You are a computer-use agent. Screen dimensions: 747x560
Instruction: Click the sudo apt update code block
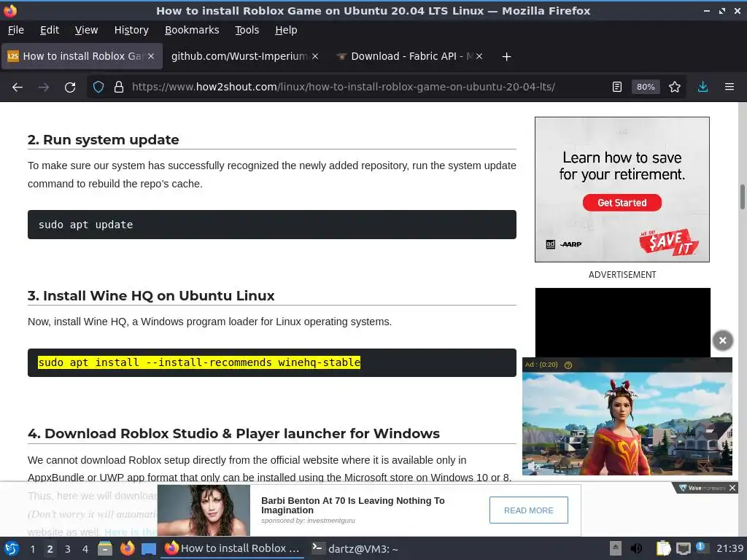(272, 225)
